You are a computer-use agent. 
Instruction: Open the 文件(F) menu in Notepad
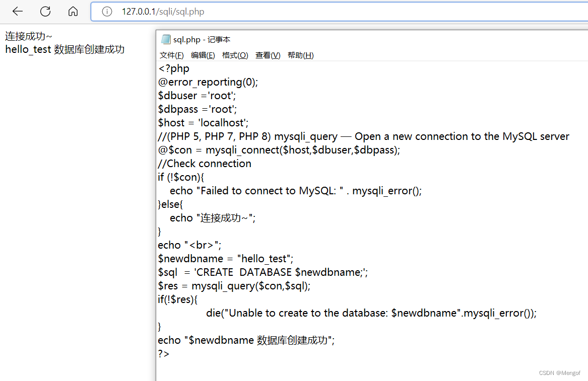click(x=171, y=55)
